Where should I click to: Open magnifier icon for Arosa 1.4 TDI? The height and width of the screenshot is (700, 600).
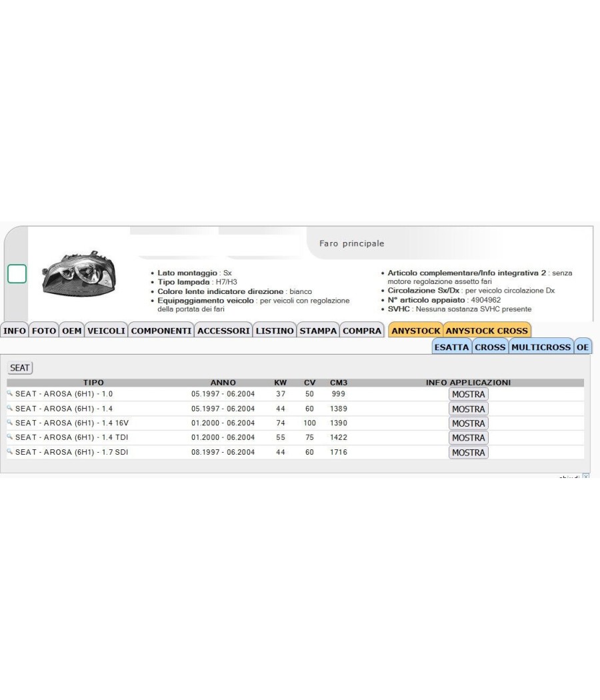tap(9, 437)
